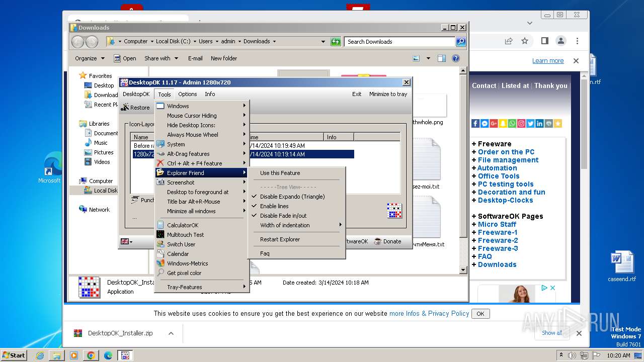Click the Chrome bookmark star icon
Image resolution: width=644 pixels, height=362 pixels.
[x=525, y=41]
